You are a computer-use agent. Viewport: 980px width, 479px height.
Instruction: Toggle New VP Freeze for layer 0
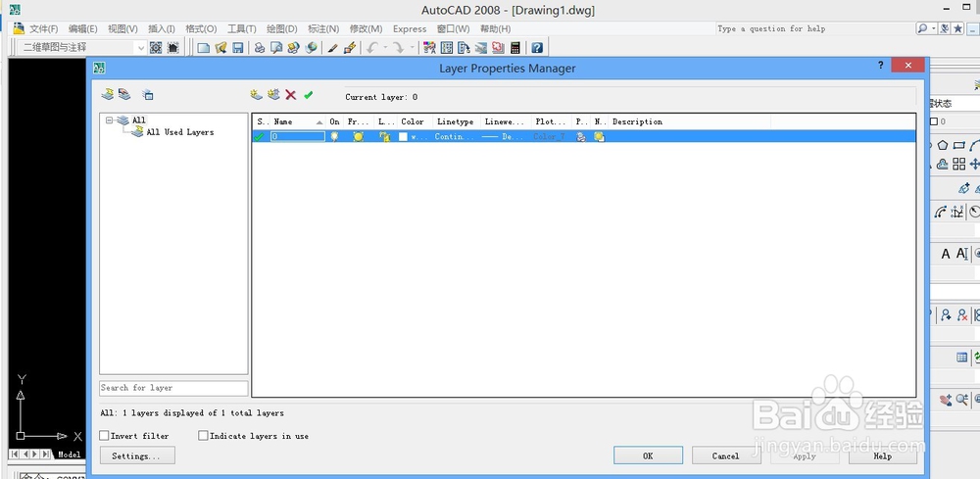point(600,137)
